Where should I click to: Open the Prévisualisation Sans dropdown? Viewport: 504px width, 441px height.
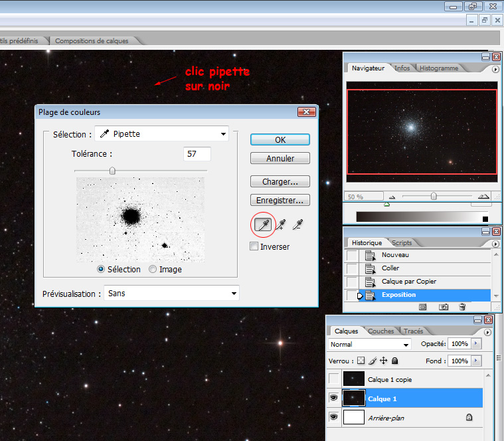(171, 293)
